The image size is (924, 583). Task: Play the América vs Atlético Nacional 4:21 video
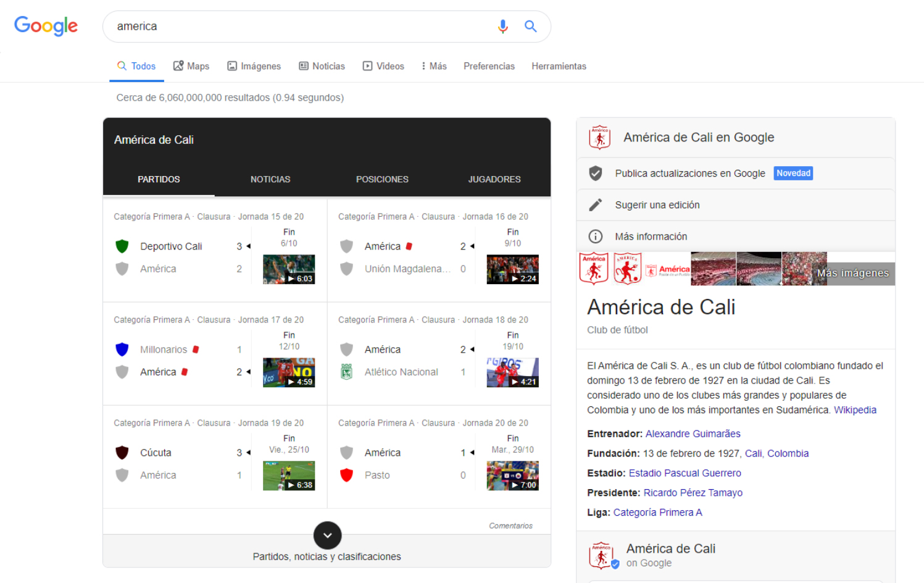[x=512, y=372]
